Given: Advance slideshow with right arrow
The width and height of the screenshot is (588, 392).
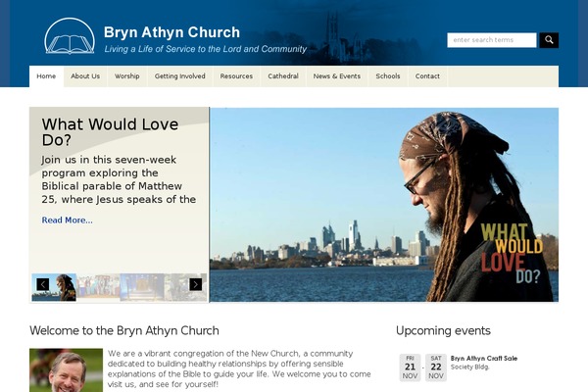Looking at the screenshot, I should (x=195, y=284).
